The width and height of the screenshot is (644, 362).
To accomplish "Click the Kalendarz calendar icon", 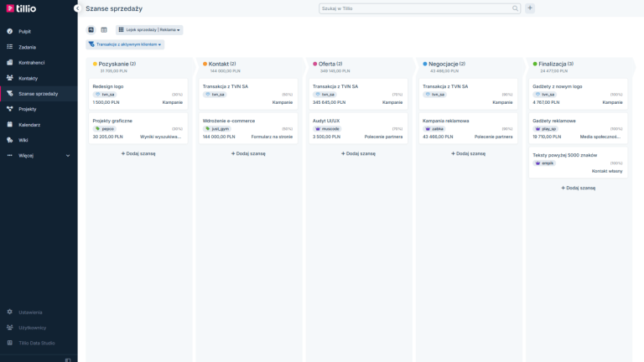I will [10, 125].
